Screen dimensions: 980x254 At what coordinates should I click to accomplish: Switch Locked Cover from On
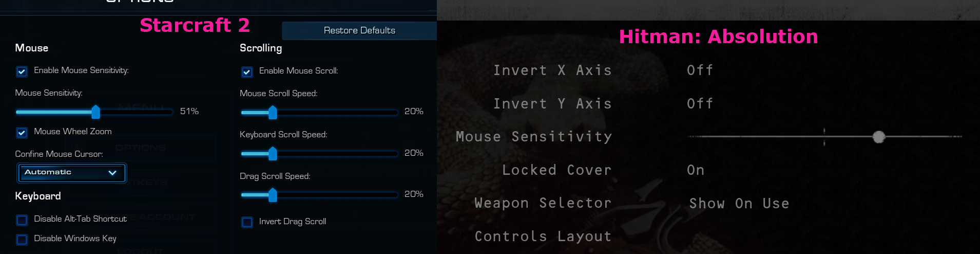[x=696, y=170]
